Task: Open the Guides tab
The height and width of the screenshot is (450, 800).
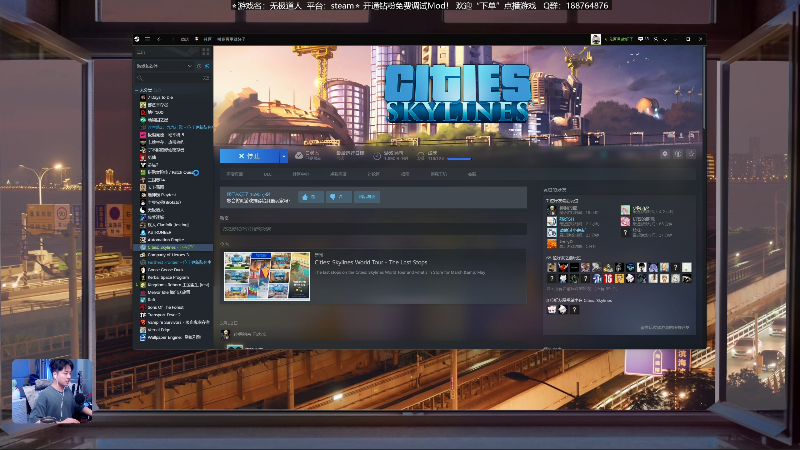Action: coord(405,174)
